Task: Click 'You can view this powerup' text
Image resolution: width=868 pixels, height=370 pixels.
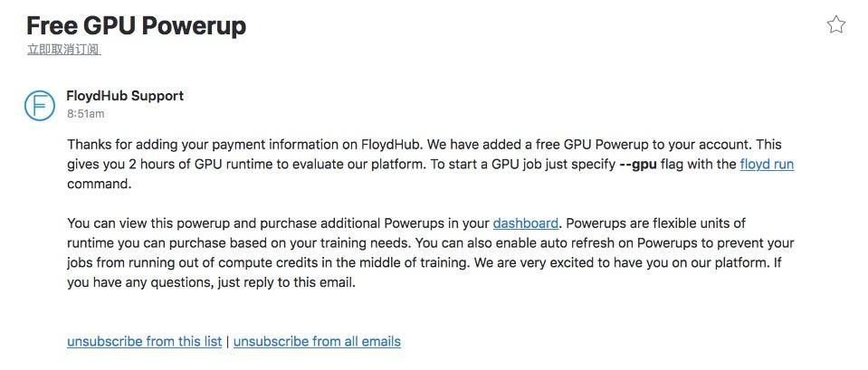Action: (149, 223)
